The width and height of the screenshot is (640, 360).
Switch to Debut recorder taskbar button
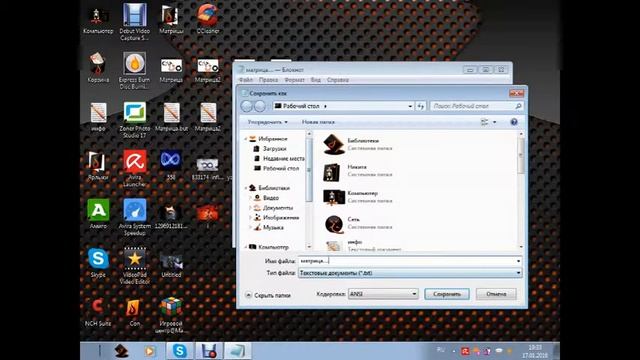(209, 351)
